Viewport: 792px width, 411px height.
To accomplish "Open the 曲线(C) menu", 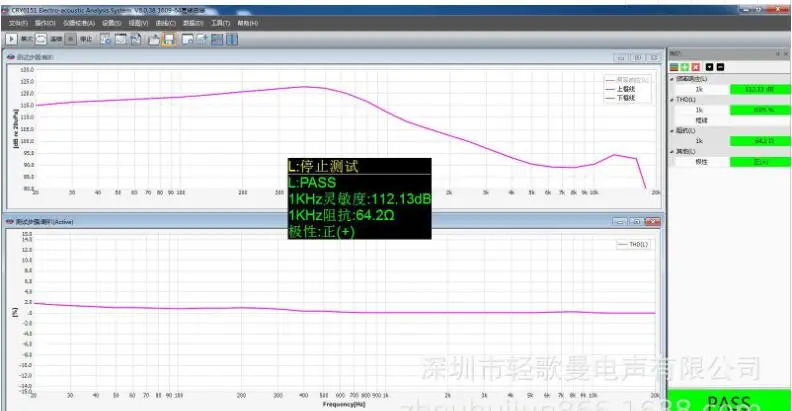I will click(166, 23).
